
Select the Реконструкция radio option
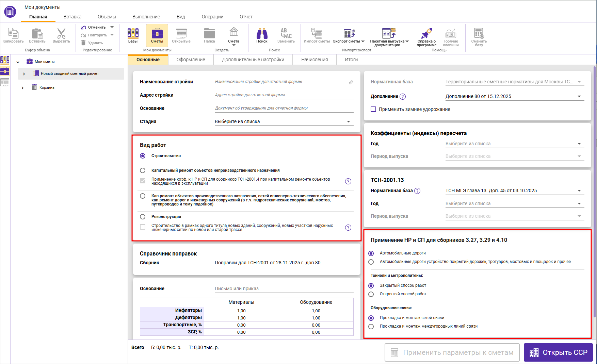[143, 217]
